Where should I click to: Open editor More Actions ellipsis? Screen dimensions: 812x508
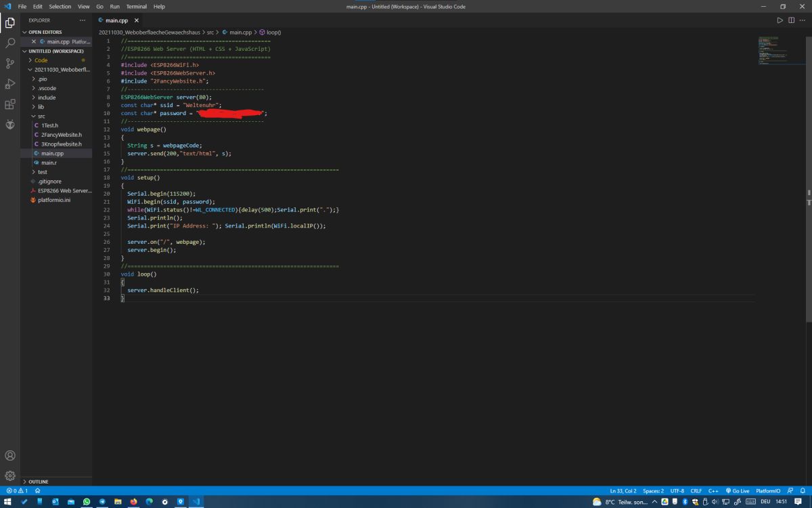point(802,20)
